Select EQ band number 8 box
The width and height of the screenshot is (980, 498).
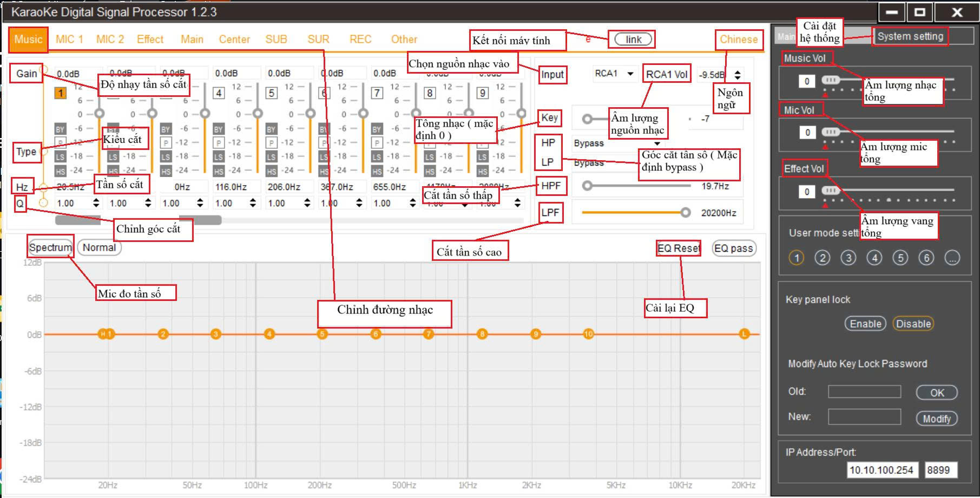(x=430, y=93)
